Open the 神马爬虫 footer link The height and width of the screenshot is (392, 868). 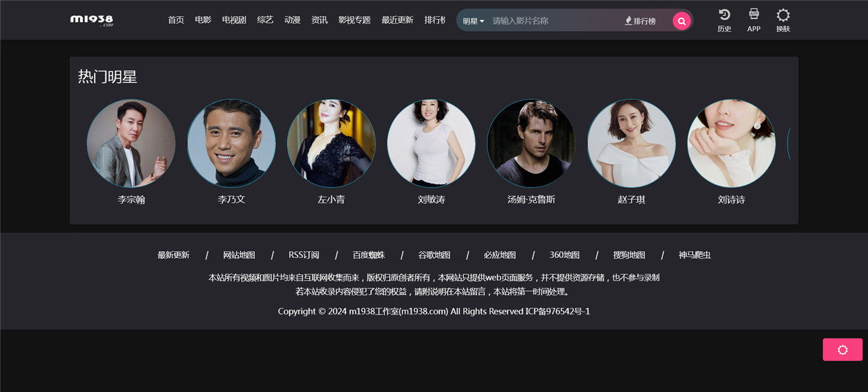694,255
